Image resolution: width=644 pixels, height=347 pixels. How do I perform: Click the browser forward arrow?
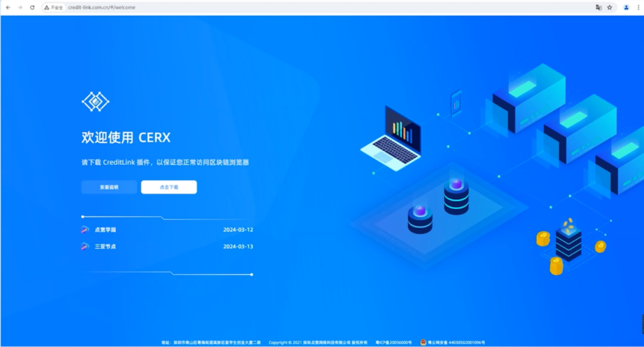20,7
